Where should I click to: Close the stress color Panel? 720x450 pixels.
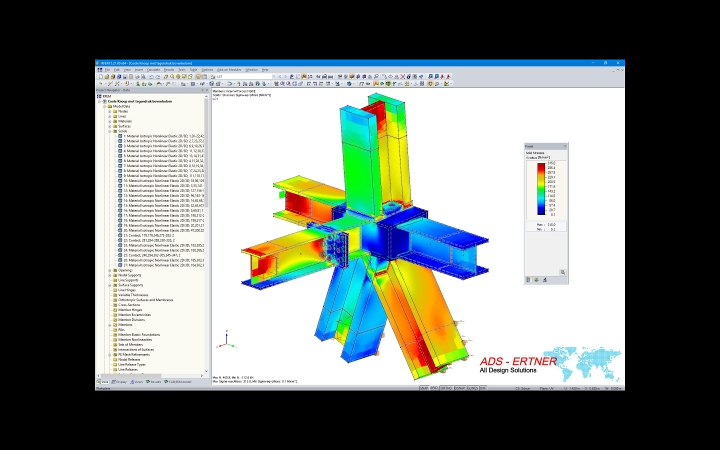(565, 146)
